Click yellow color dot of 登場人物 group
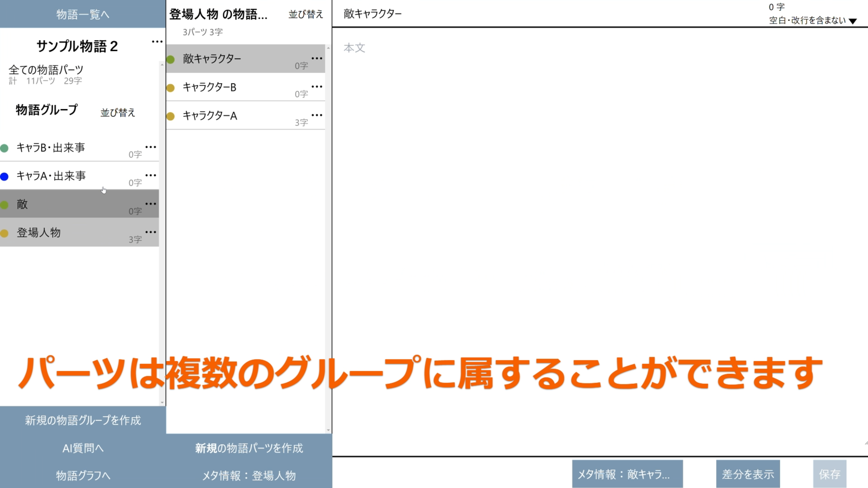 [4, 233]
